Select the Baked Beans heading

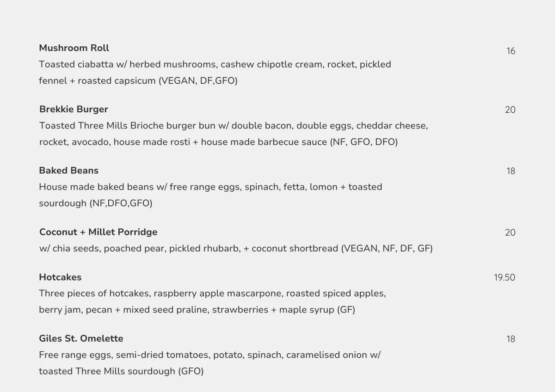pyautogui.click(x=69, y=171)
